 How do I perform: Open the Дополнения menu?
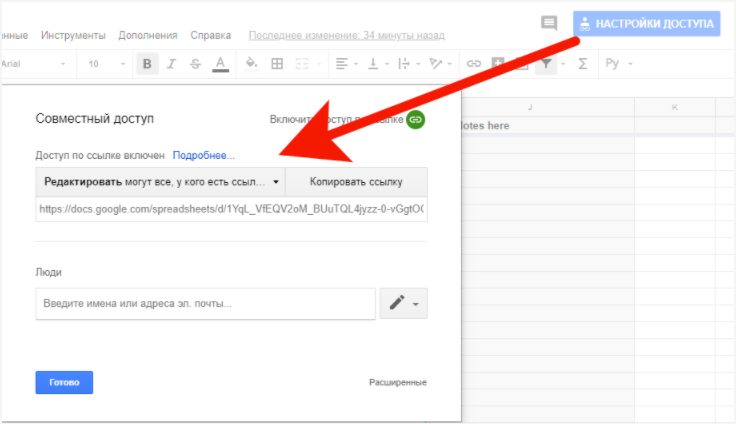click(148, 35)
